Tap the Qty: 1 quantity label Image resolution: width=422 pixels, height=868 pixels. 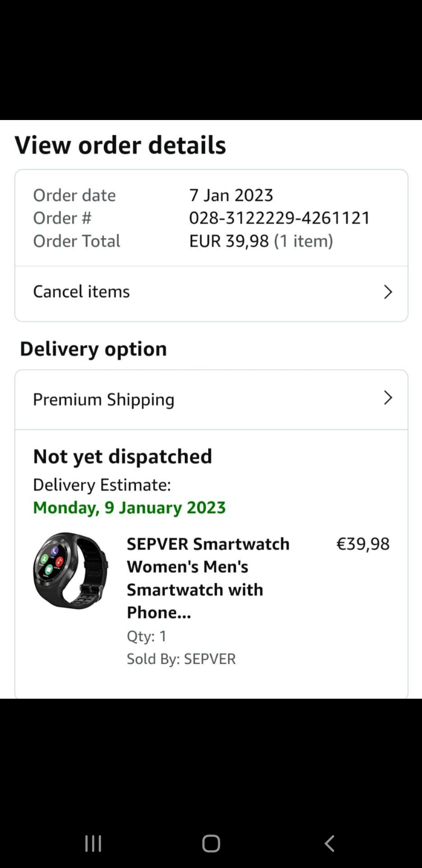[x=147, y=636]
